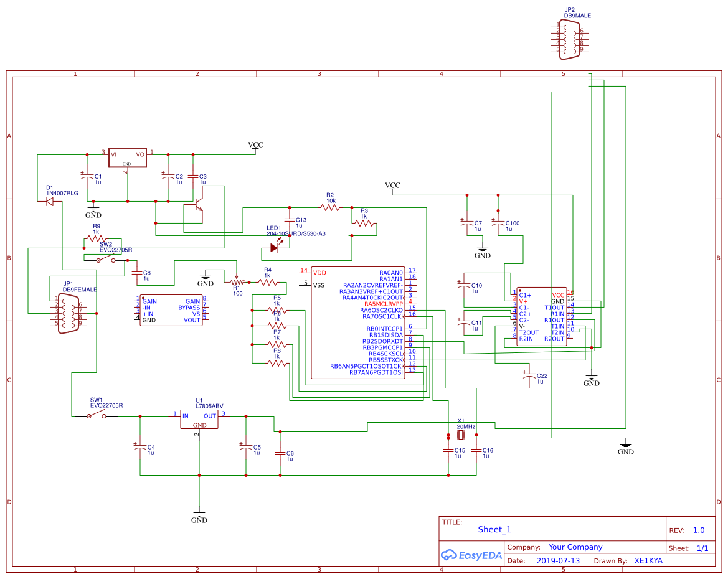The width and height of the screenshot is (728, 579).
Task: Click the SW2 EVQ22705R switch symbol
Action: [106, 259]
